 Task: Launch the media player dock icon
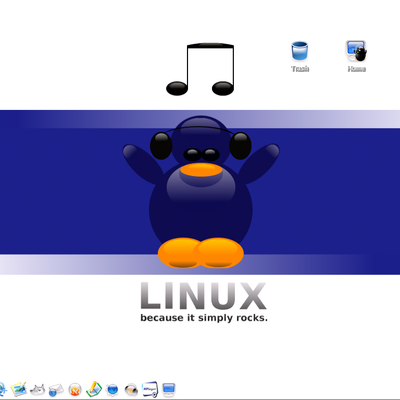[150, 389]
